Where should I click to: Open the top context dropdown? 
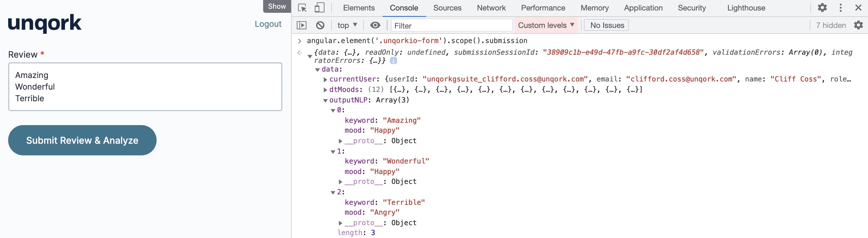click(x=347, y=25)
